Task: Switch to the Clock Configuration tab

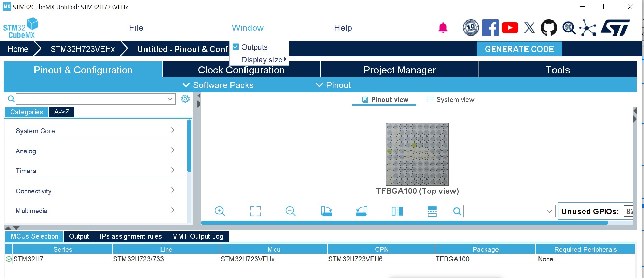Action: tap(241, 70)
